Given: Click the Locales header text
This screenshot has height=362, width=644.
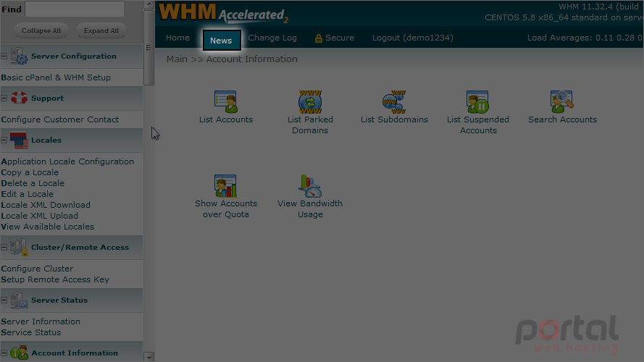Looking at the screenshot, I should (46, 140).
